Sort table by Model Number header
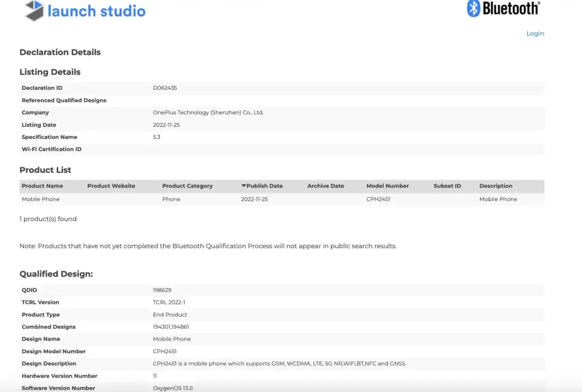The width and height of the screenshot is (582, 392). [x=387, y=186]
